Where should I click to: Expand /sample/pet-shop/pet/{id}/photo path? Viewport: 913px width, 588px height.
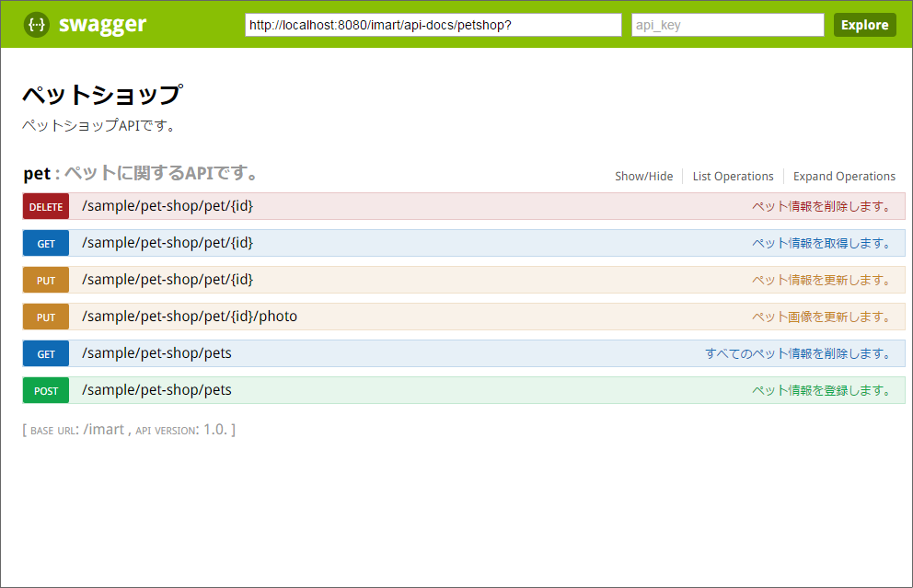(190, 317)
